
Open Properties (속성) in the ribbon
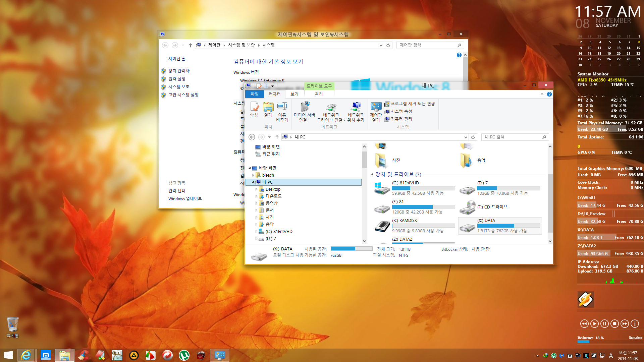(x=254, y=110)
